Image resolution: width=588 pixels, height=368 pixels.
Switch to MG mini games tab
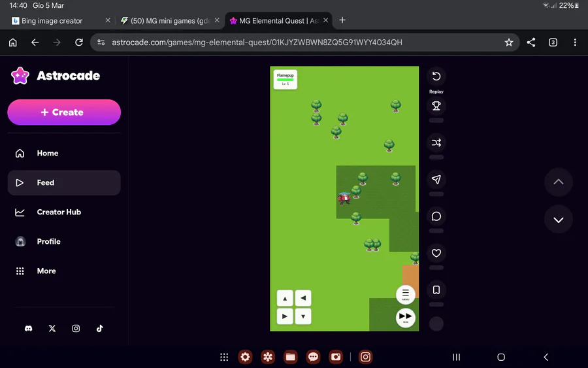point(165,21)
